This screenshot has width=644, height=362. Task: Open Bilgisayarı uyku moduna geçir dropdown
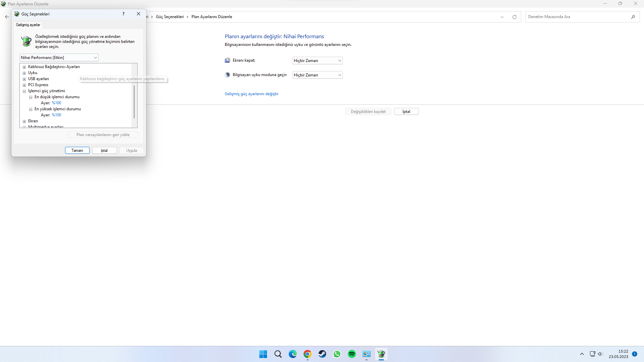(317, 75)
